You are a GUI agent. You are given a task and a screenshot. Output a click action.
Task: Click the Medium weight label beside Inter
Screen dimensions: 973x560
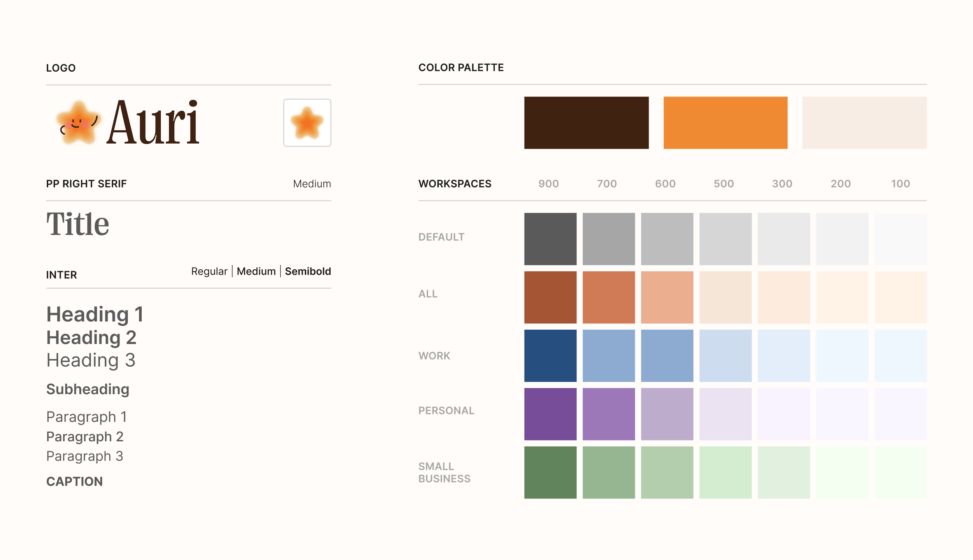256,271
